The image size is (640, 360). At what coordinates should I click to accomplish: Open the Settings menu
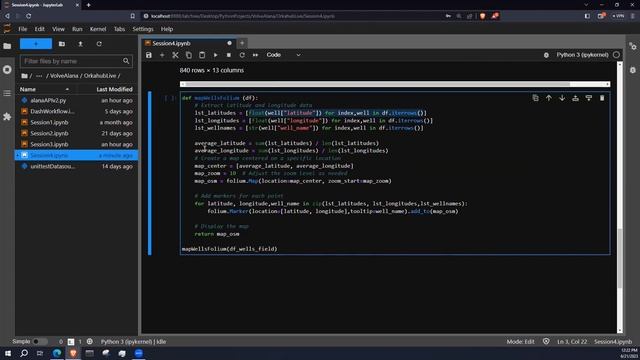tap(143, 29)
